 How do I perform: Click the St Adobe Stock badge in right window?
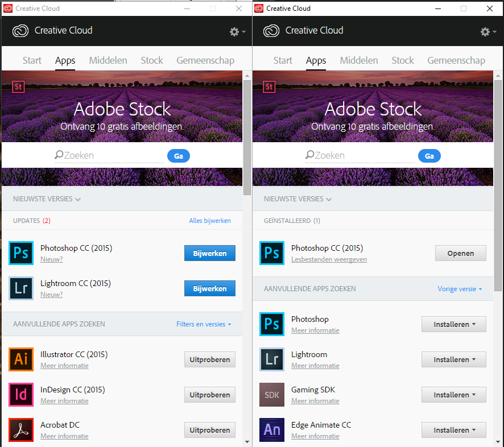(269, 87)
